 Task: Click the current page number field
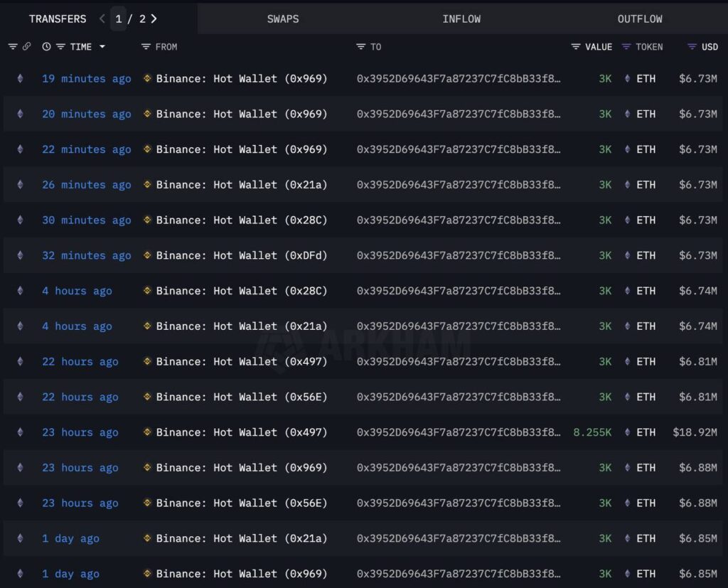[119, 18]
